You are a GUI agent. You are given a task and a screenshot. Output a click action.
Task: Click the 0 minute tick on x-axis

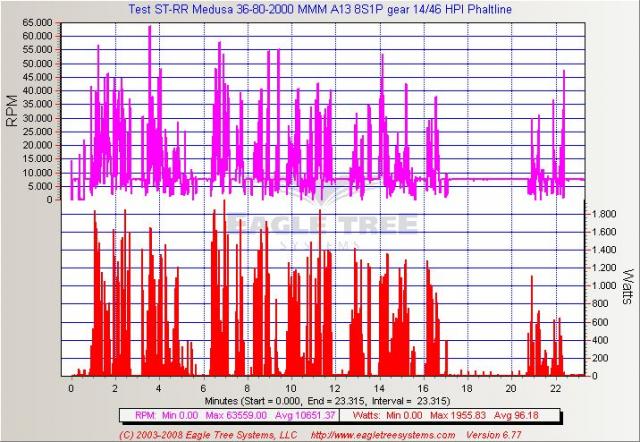(x=71, y=385)
